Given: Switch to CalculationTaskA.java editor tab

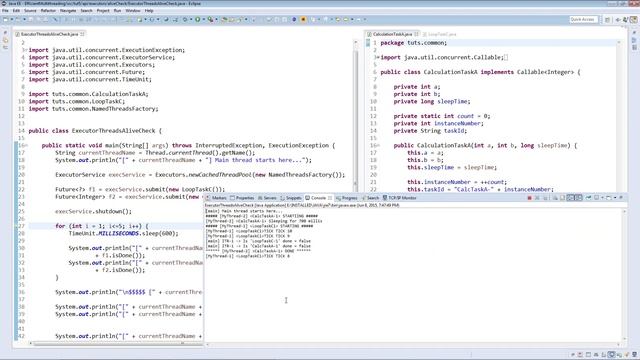Looking at the screenshot, I should 392,34.
